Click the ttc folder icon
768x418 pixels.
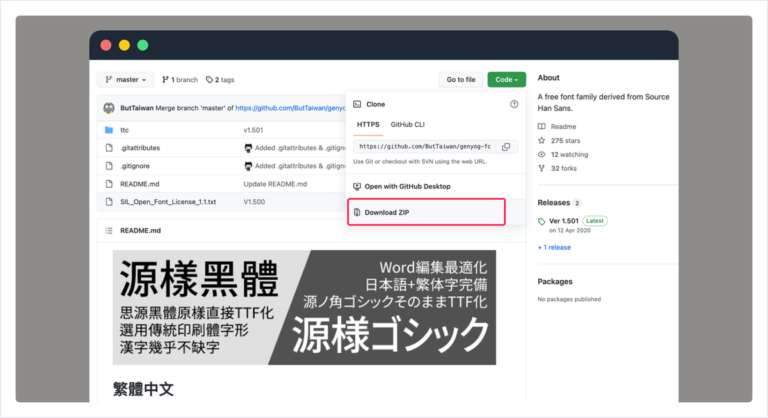109,130
